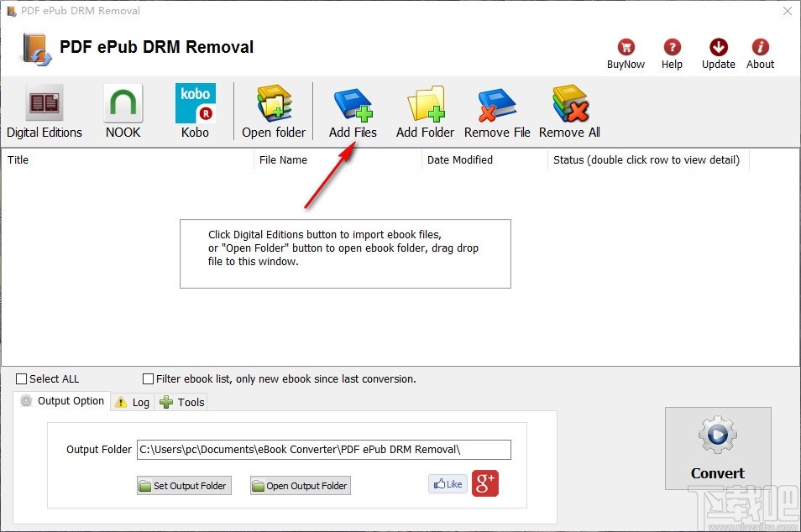Click Set Output Folder button
The image size is (801, 532).
pos(184,486)
